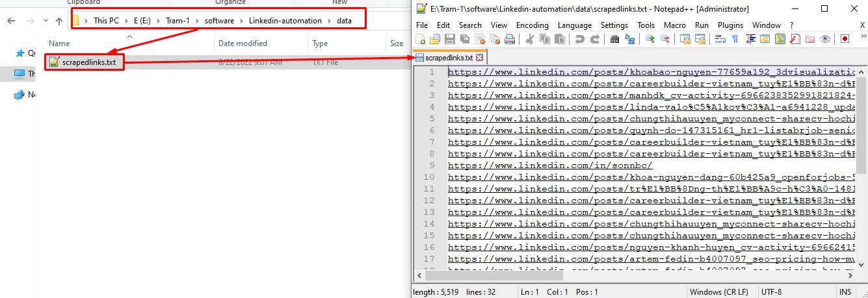Close the scrapedlinks.txt tab with its X

pos(480,58)
